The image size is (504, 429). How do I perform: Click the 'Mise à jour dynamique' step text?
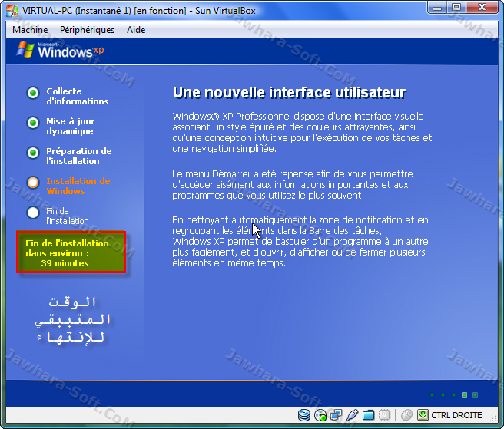coord(71,126)
